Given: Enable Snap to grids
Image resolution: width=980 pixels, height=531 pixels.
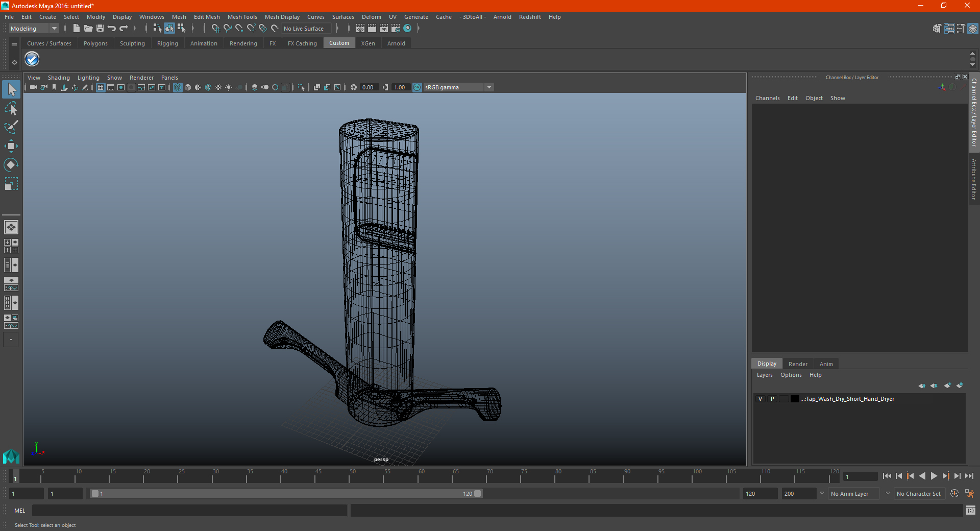Looking at the screenshot, I should 215,29.
